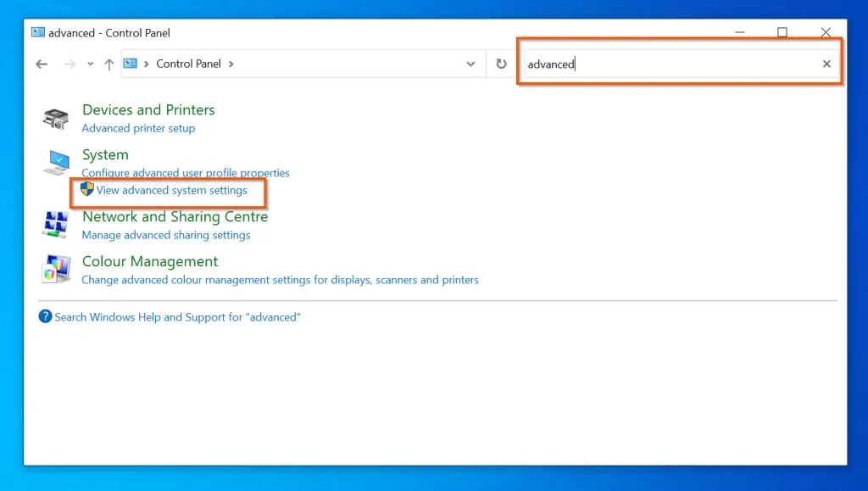The width and height of the screenshot is (868, 491).
Task: Refresh the Control Panel view
Action: point(501,64)
